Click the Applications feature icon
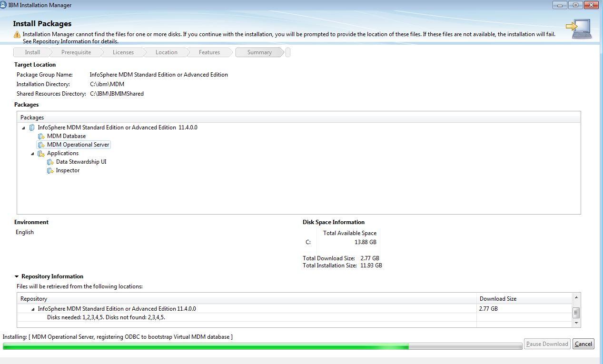This screenshot has width=603, height=364. tap(41, 153)
